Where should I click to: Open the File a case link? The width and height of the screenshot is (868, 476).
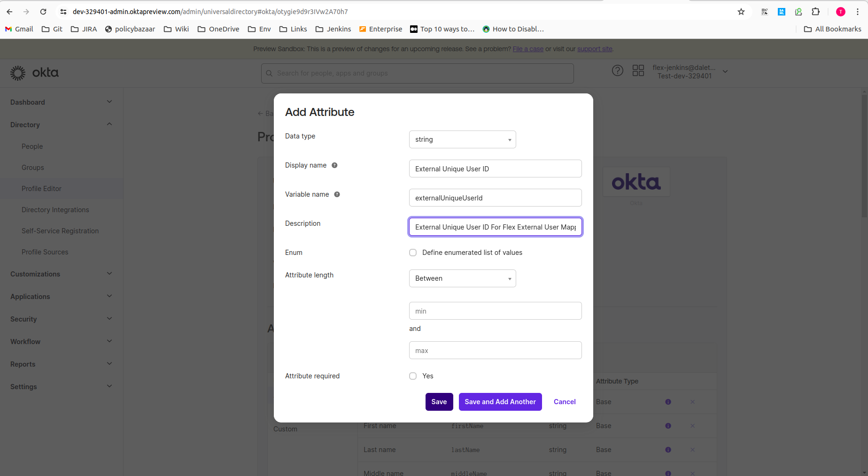click(527, 49)
